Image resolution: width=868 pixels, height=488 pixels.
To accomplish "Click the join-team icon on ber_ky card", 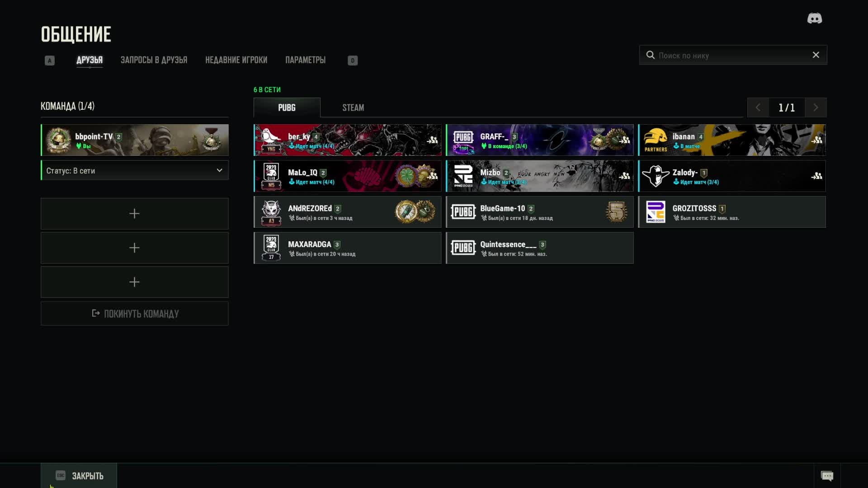I will point(432,140).
